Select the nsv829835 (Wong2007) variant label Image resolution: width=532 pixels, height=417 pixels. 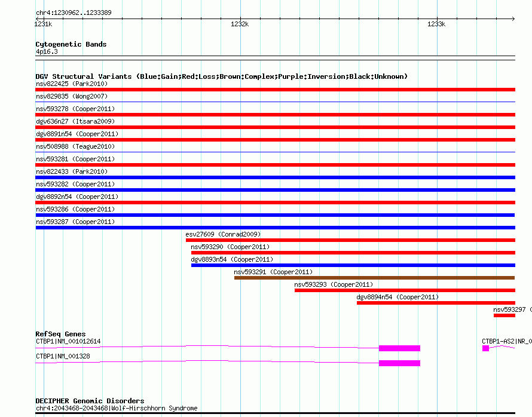coord(72,96)
